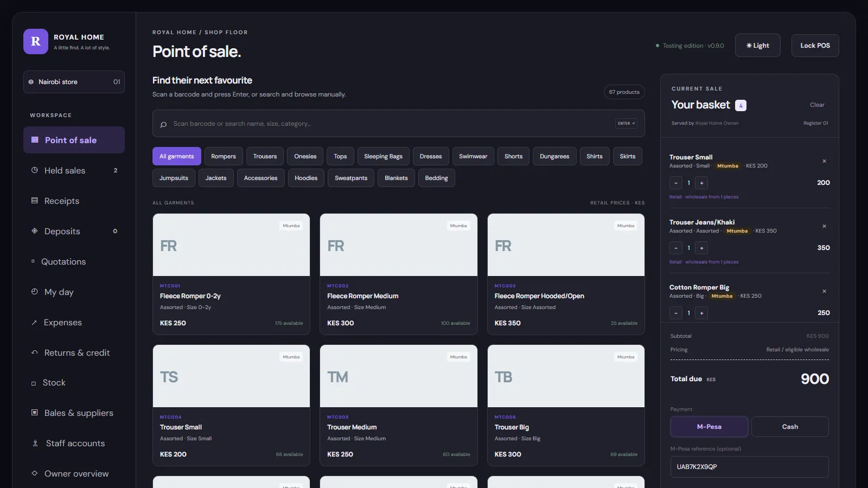Switch to Light theme
The image size is (868, 488).
[758, 46]
